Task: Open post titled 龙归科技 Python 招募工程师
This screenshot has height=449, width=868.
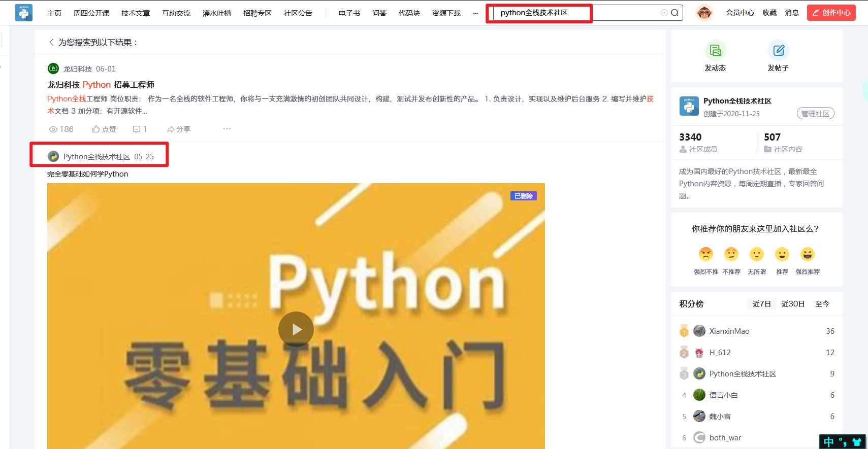Action: tap(101, 85)
